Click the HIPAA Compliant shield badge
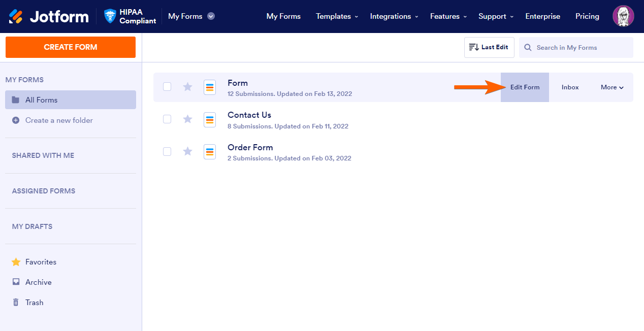Image resolution: width=644 pixels, height=331 pixels. coord(130,16)
